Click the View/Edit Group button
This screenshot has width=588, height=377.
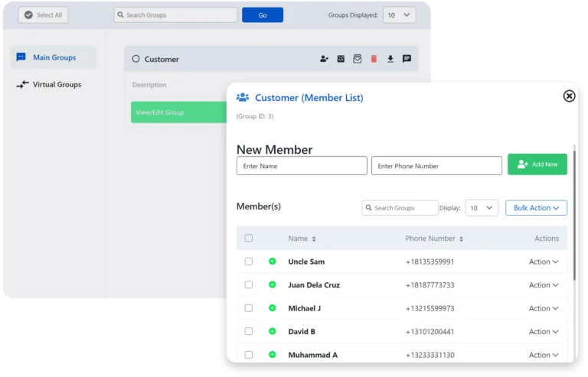tap(178, 112)
